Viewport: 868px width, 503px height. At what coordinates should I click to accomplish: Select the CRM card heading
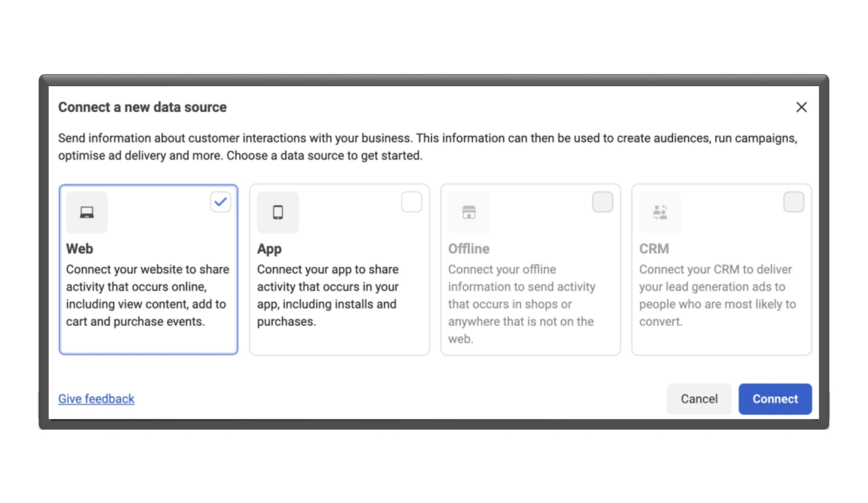(654, 249)
